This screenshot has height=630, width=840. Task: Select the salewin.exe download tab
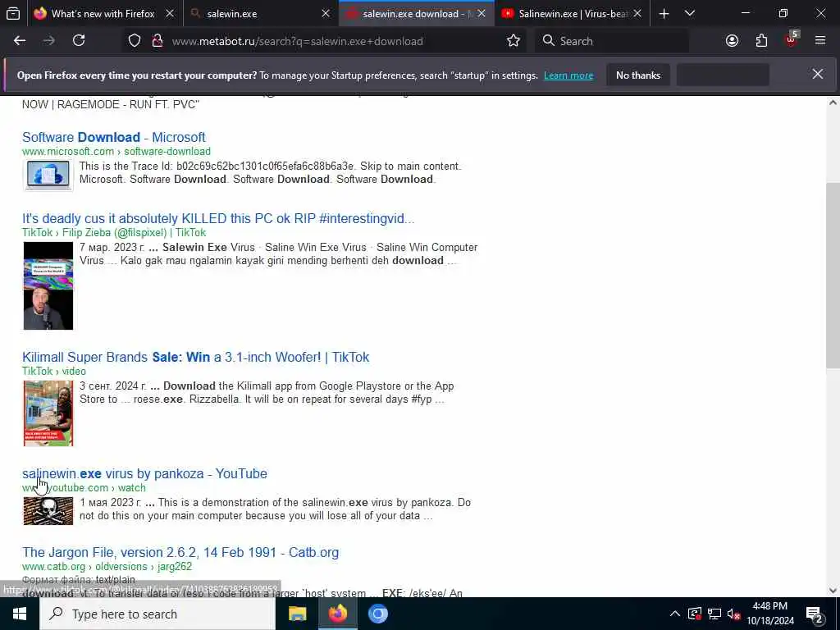(x=416, y=13)
